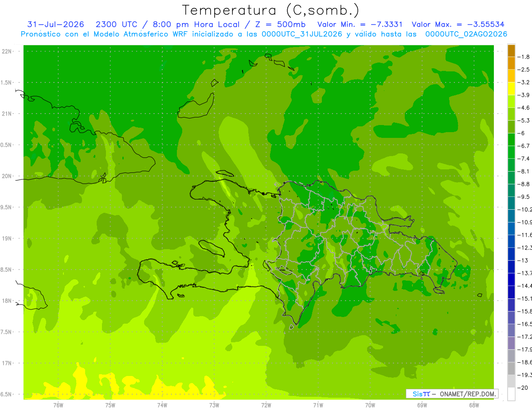This screenshot has height=411, width=532.
Task: Click the '-6.7' colorbar value
Action: 524,146
